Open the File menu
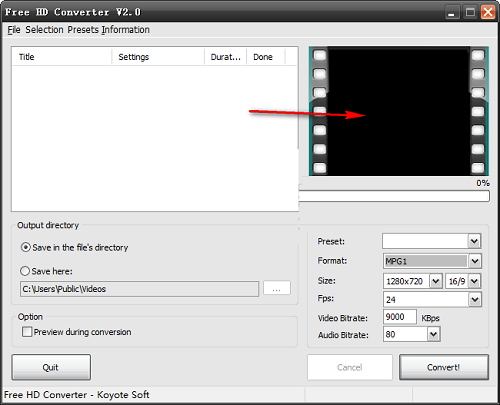 (x=14, y=30)
